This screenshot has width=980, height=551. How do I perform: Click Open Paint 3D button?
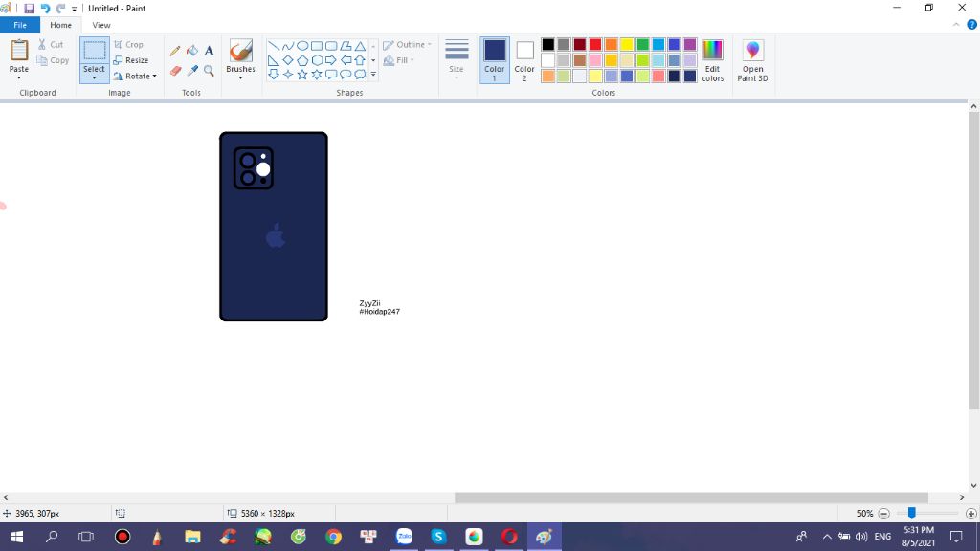point(752,60)
